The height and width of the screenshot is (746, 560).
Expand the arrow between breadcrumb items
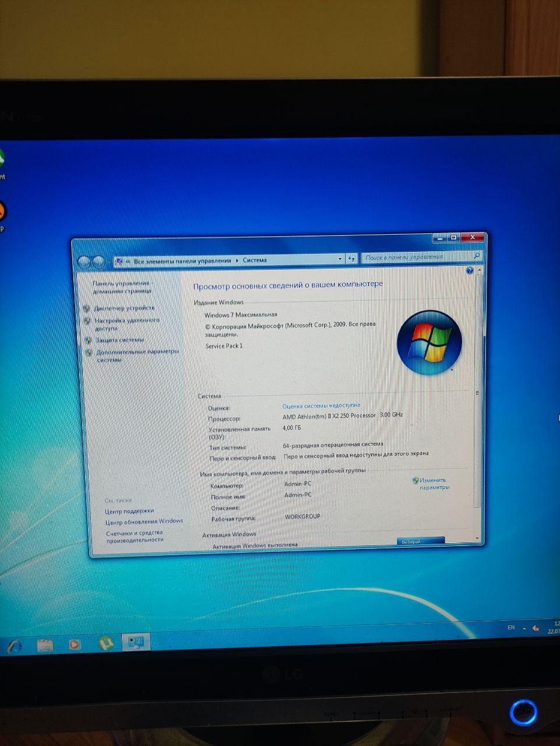[237, 261]
